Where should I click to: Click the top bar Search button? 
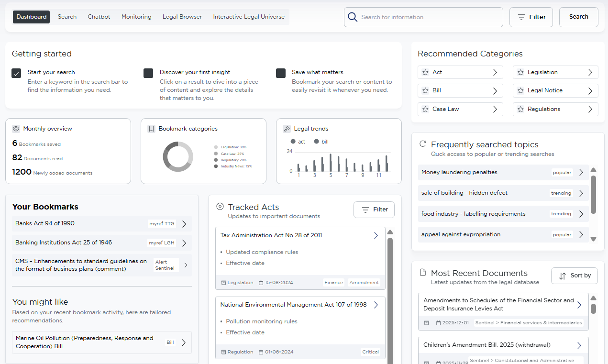click(x=579, y=17)
